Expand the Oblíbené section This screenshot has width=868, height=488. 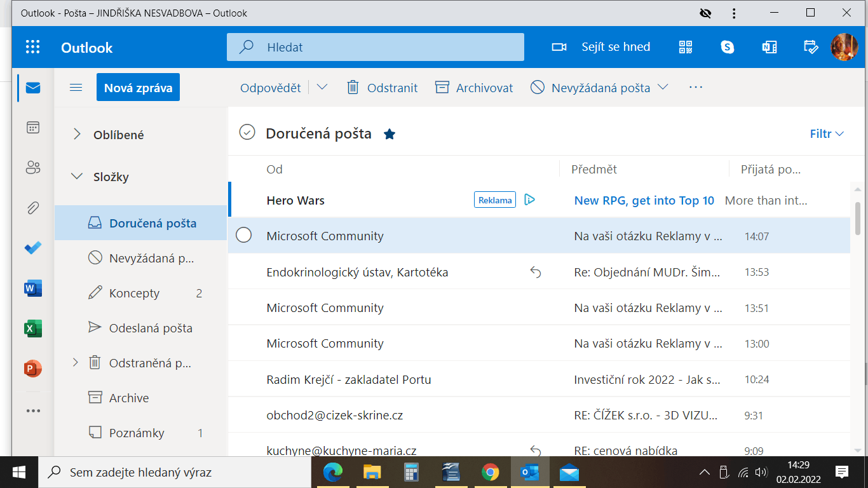77,134
